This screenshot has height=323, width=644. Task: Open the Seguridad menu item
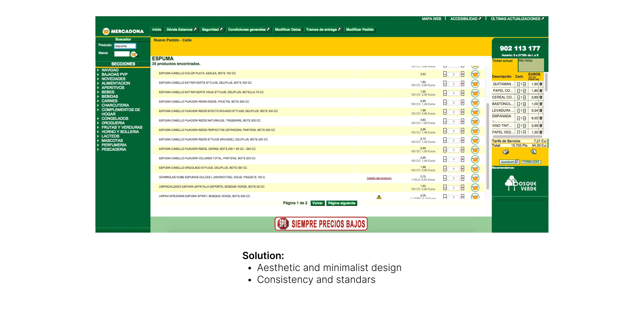(212, 30)
